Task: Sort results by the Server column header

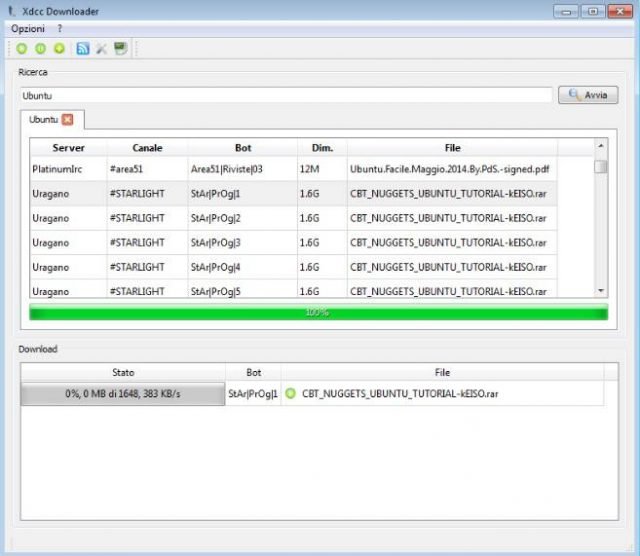Action: coord(68,148)
